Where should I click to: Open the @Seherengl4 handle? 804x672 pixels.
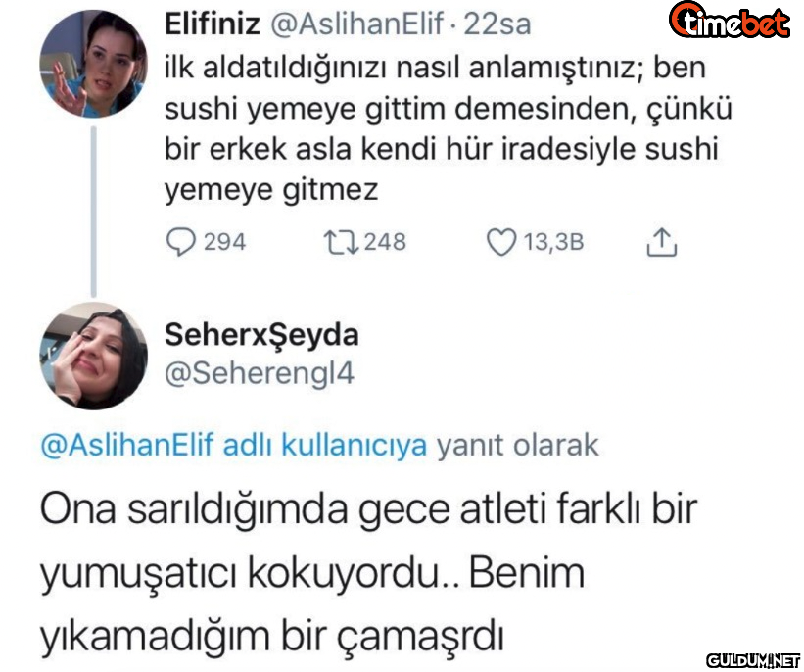click(259, 373)
